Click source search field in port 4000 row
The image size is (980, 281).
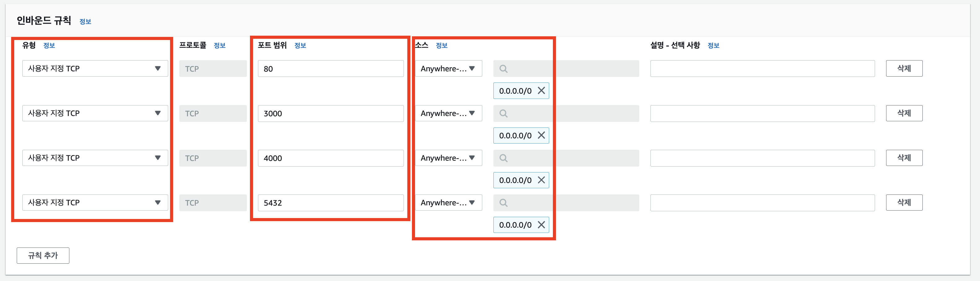tap(566, 158)
